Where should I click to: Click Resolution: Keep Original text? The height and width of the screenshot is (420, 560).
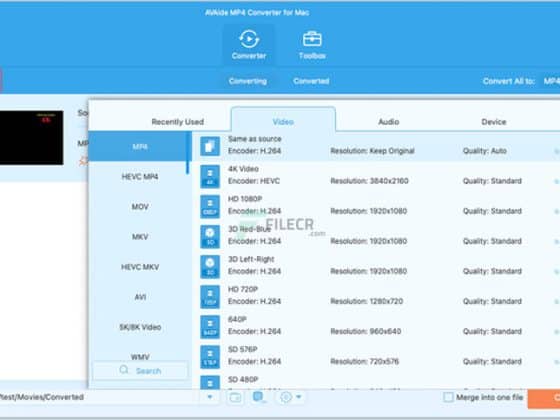[x=372, y=151]
